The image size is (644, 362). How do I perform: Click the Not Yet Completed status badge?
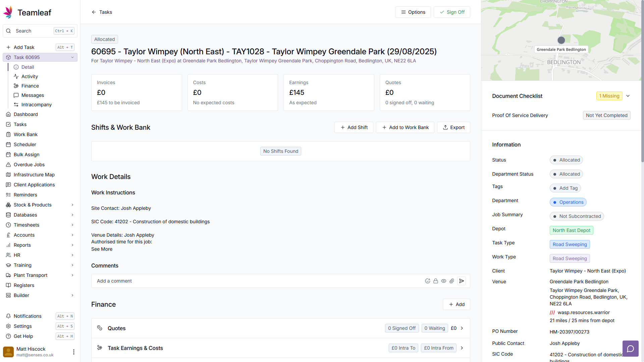606,115
